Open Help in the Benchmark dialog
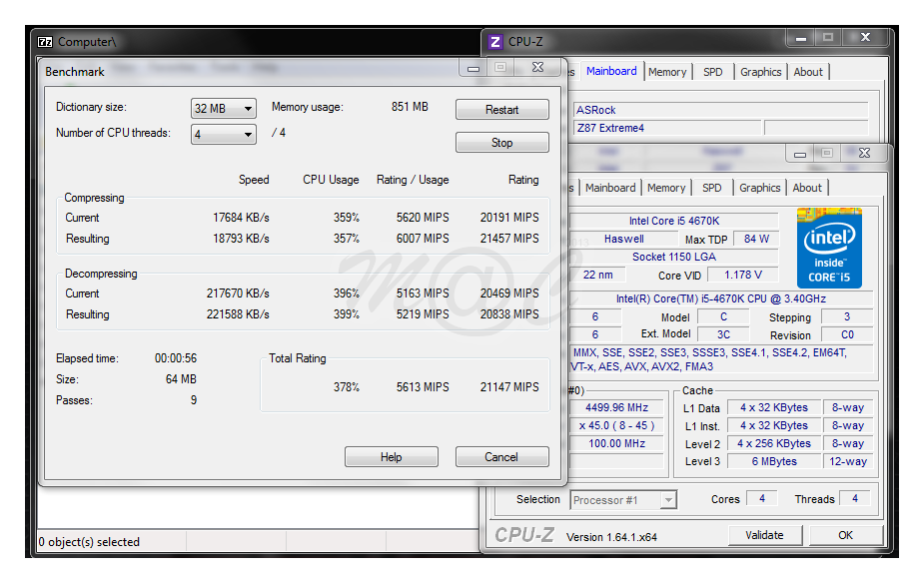 [x=392, y=457]
